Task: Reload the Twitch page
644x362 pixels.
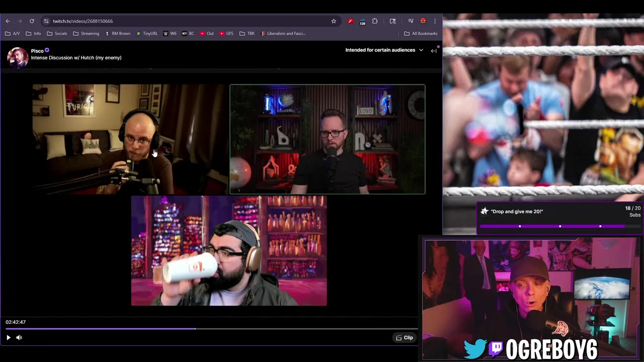Action: pos(32,21)
